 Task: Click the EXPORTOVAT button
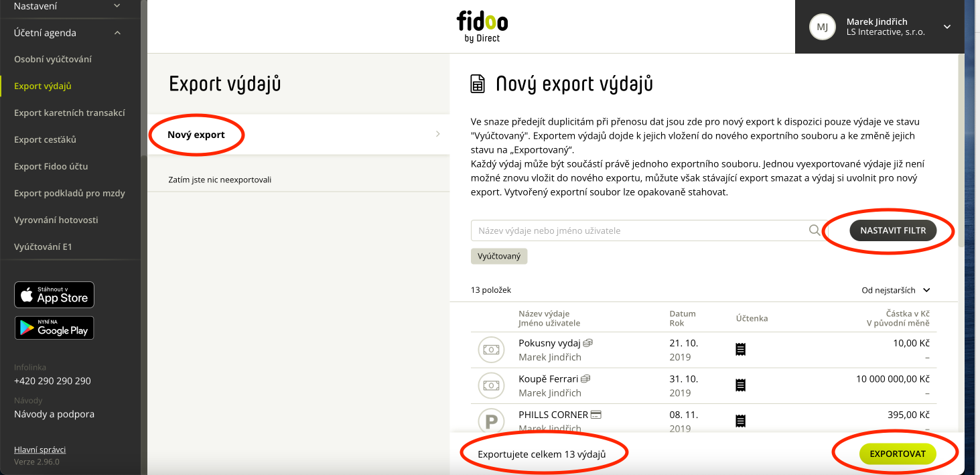pyautogui.click(x=898, y=454)
